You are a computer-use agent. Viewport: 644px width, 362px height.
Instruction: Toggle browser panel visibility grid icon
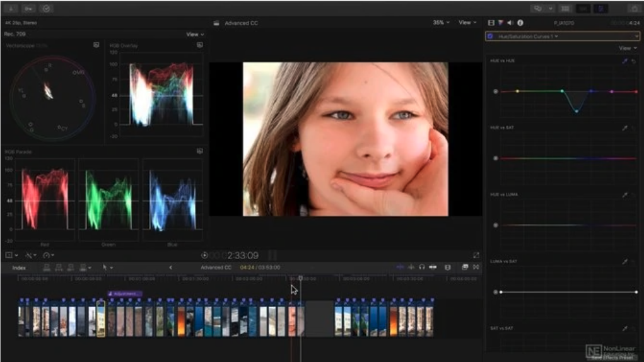pos(565,8)
